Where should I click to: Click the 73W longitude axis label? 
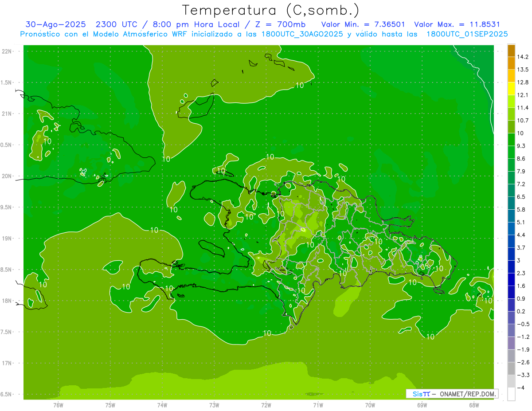[214, 405]
